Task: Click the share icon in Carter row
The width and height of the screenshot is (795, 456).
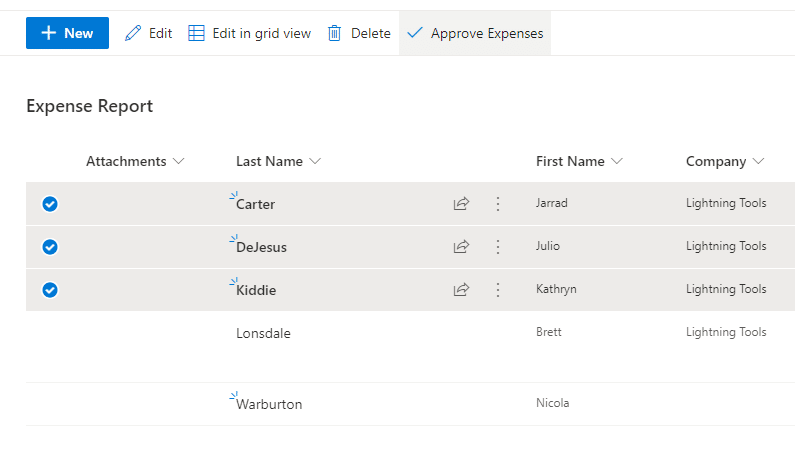Action: (x=461, y=204)
